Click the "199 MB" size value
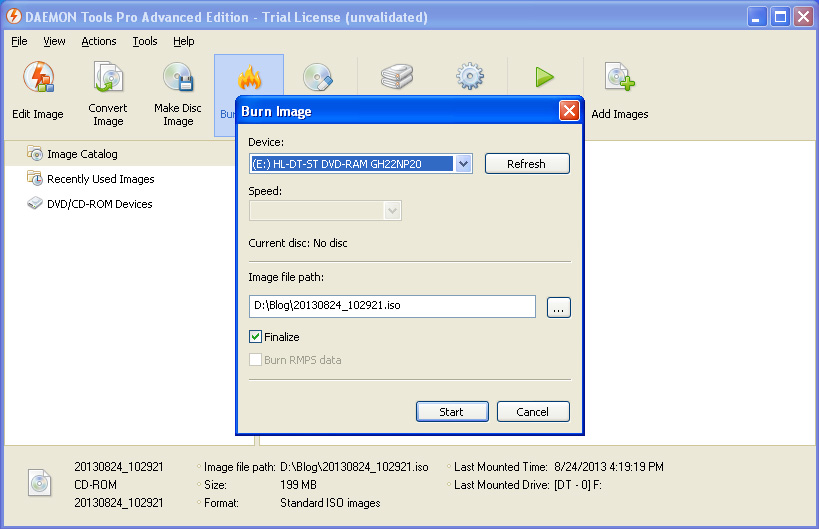 click(298, 485)
